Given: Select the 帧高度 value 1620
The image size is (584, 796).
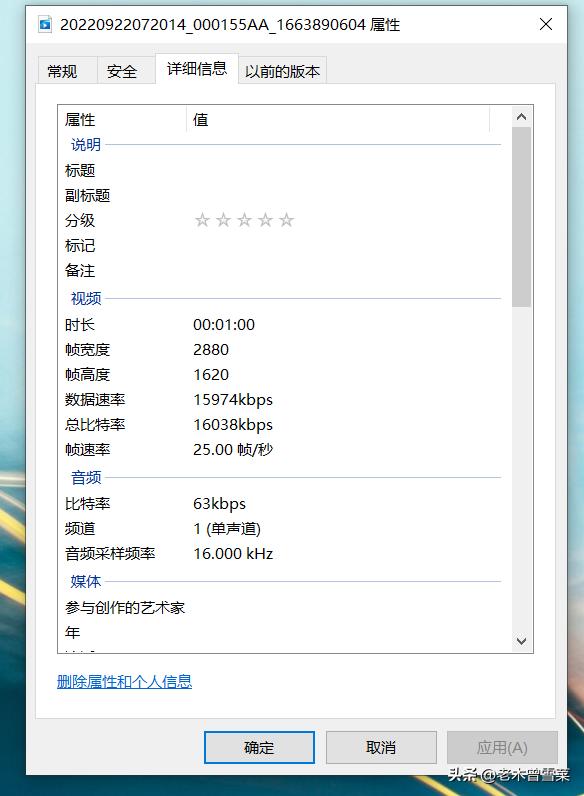Looking at the screenshot, I should [x=211, y=375].
